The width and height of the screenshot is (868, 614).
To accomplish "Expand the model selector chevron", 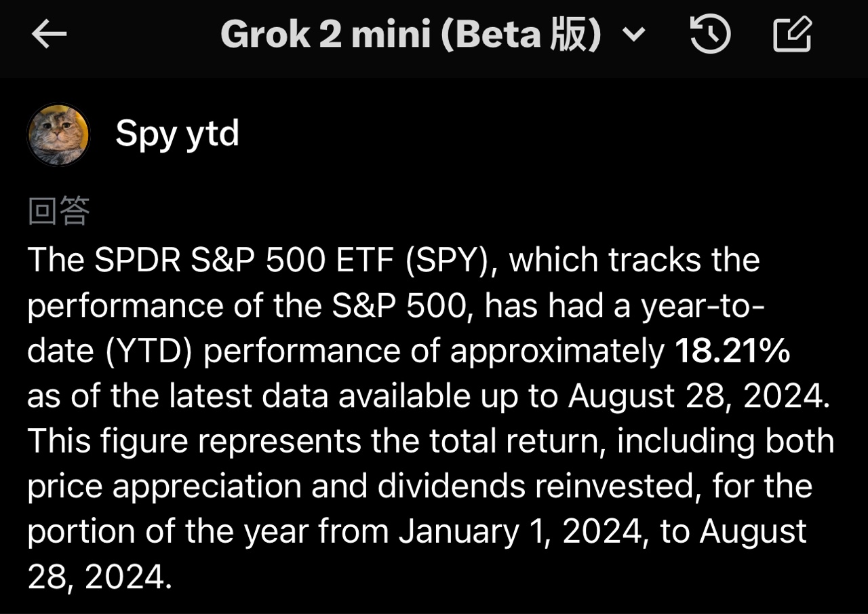I will [633, 35].
